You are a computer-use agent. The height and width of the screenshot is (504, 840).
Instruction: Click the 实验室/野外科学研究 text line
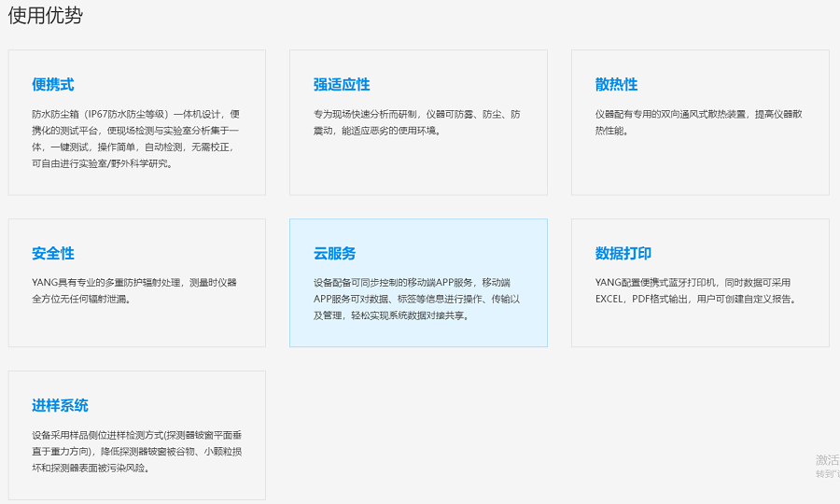[x=103, y=164]
